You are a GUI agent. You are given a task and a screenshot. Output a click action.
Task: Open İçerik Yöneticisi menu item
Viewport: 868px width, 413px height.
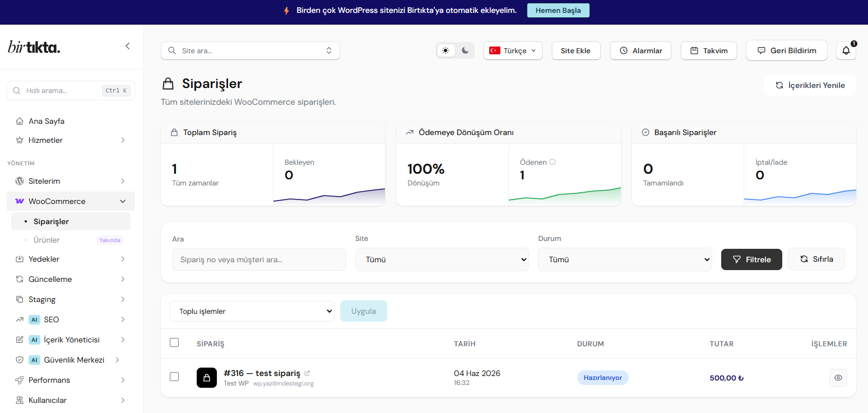pos(71,340)
